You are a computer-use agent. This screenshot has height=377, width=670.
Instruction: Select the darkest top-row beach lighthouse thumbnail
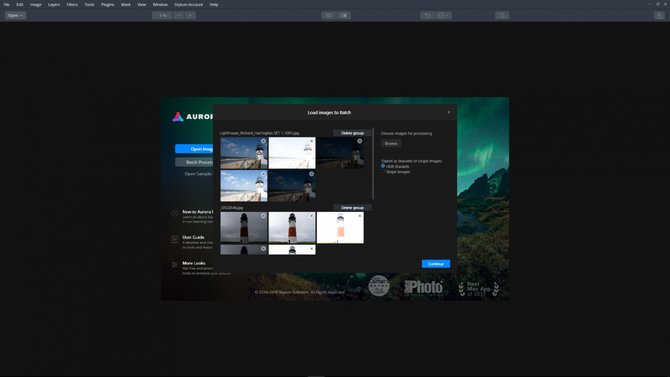coord(340,153)
